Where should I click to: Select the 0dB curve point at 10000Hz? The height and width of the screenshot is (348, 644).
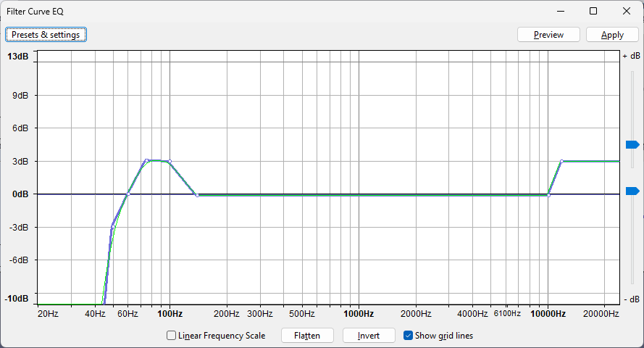pos(548,196)
